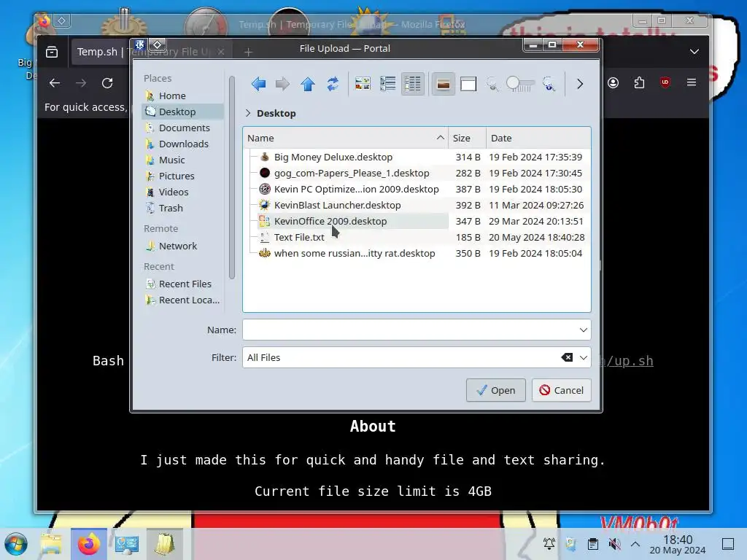Toggle inline file previews

click(x=443, y=85)
